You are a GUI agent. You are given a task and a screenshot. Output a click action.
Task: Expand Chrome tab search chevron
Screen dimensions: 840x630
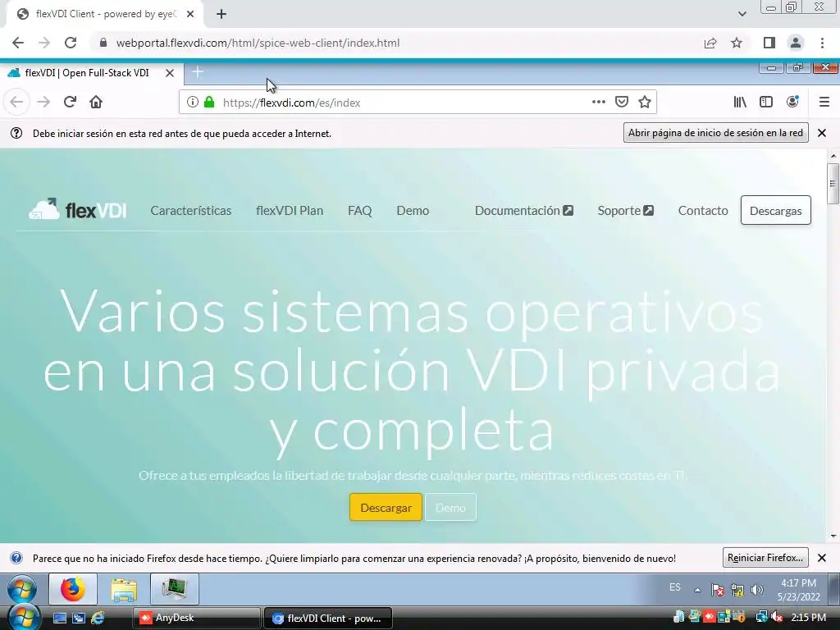click(x=742, y=14)
